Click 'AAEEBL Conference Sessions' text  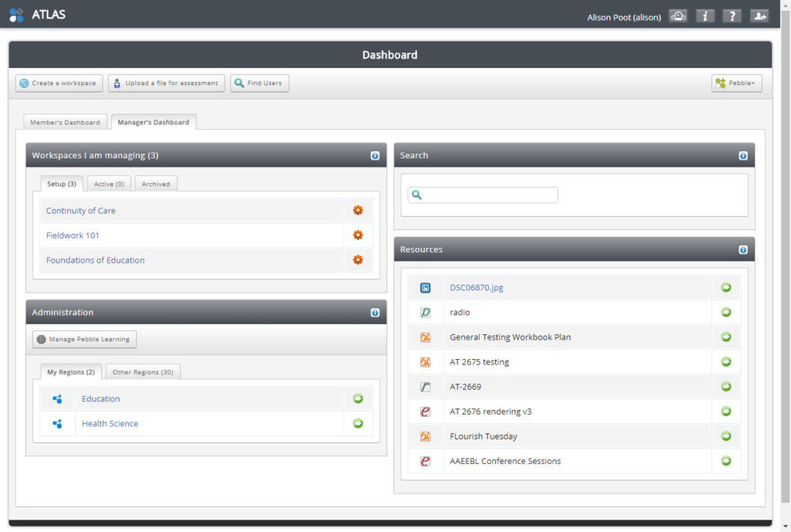(505, 461)
